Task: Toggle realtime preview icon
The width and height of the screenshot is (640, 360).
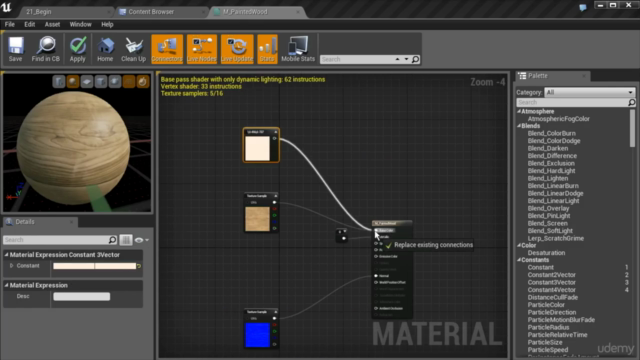Action: (142, 82)
